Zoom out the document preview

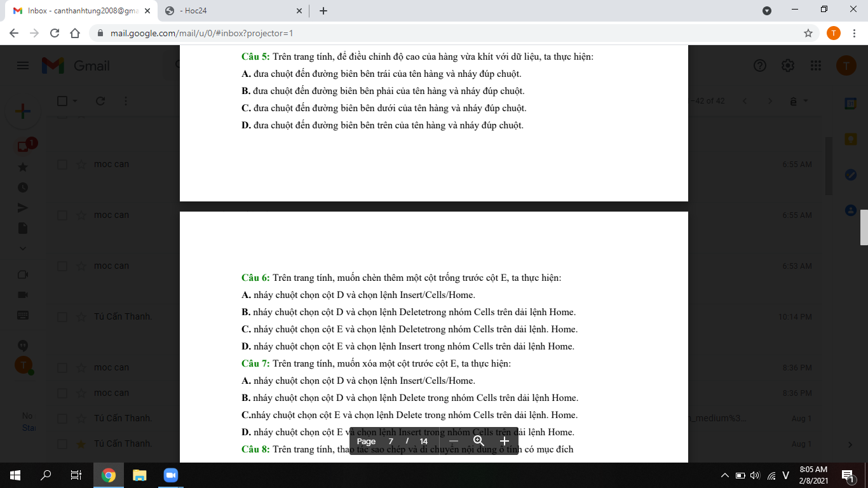click(453, 441)
